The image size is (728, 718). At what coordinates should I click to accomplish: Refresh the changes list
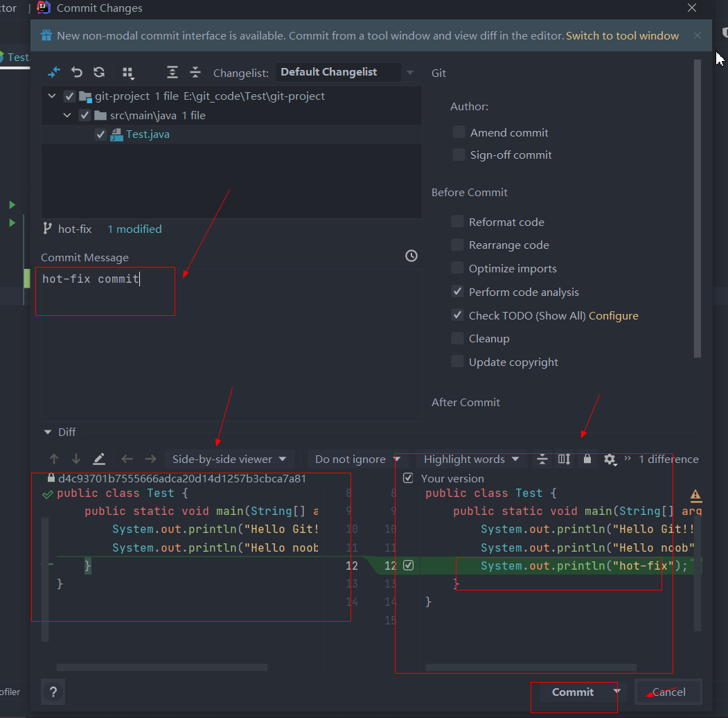[x=99, y=73]
